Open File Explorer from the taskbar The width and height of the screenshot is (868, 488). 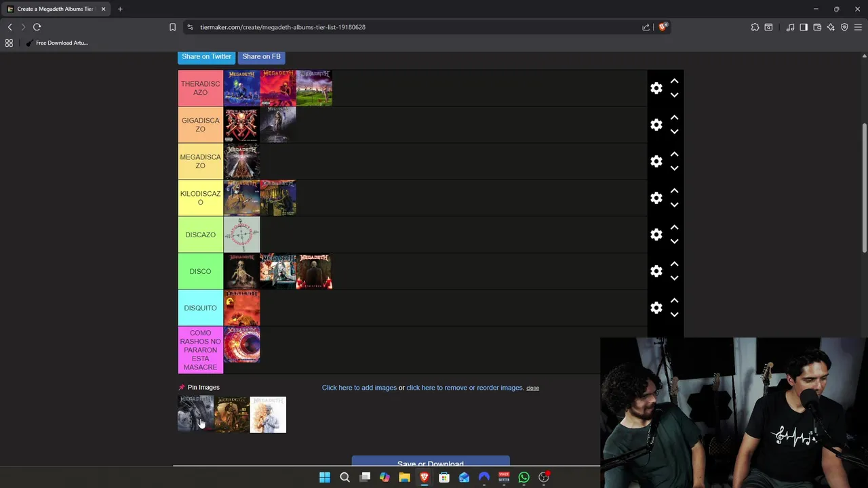tap(404, 477)
